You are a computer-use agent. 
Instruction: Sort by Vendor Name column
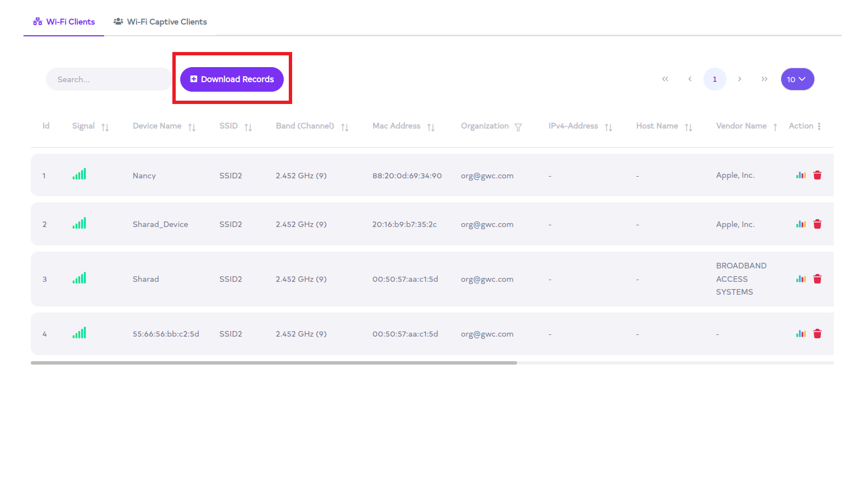[x=775, y=127]
